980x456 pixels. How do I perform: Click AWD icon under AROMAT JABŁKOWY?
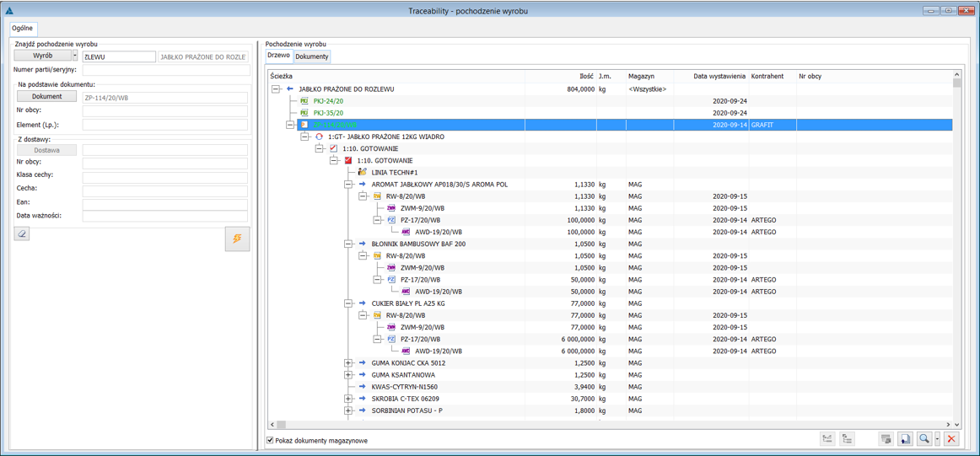pos(406,232)
